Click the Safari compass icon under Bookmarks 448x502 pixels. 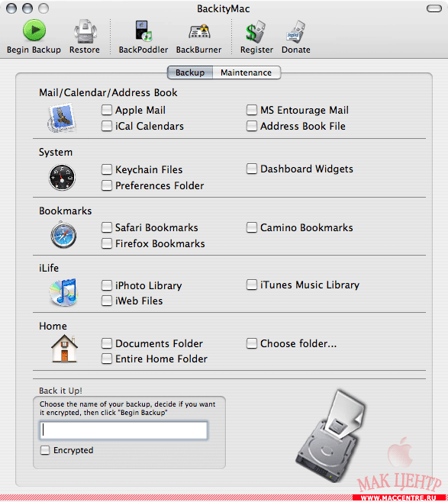63,235
